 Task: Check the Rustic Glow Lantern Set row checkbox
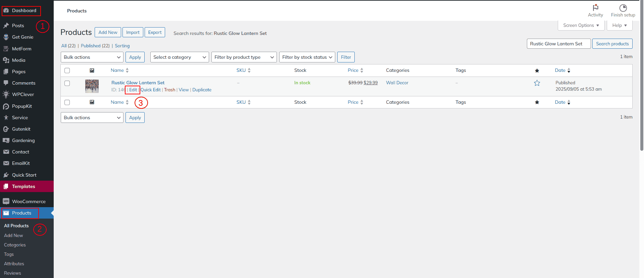click(x=67, y=83)
